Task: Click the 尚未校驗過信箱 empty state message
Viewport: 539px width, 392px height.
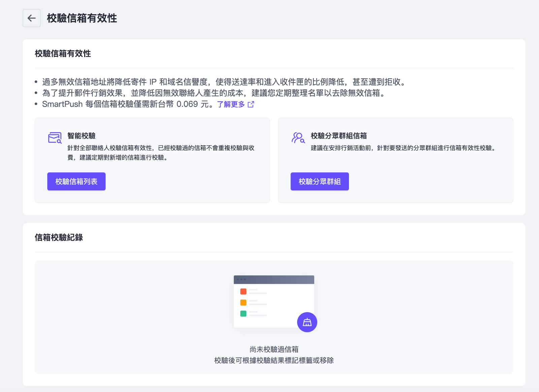Action: tap(274, 349)
